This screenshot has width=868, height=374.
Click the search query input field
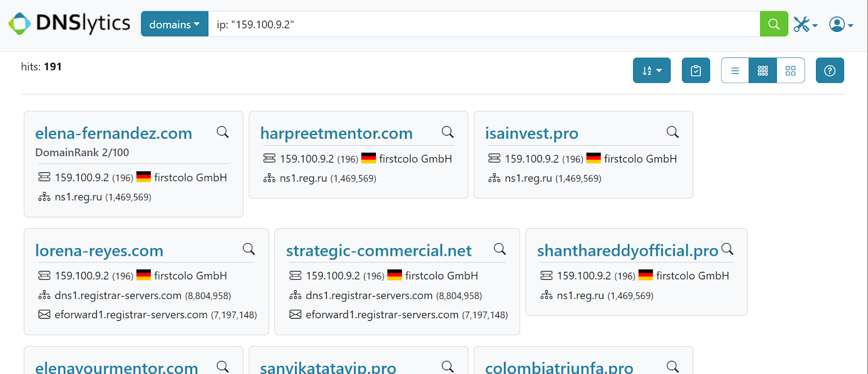[x=484, y=24]
